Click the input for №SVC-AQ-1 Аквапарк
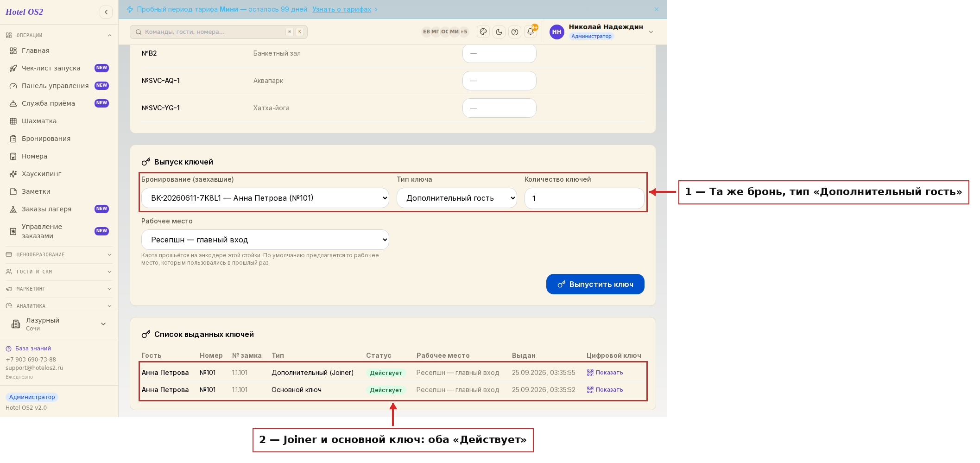 pyautogui.click(x=499, y=81)
